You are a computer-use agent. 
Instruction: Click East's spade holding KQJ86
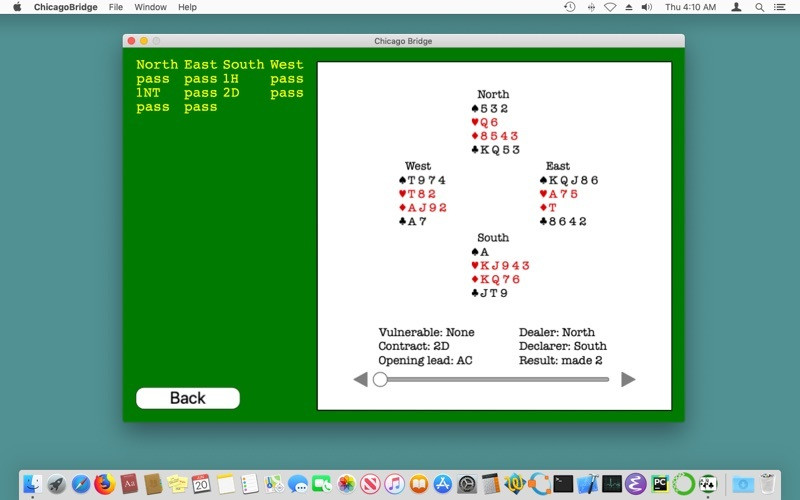click(x=569, y=180)
